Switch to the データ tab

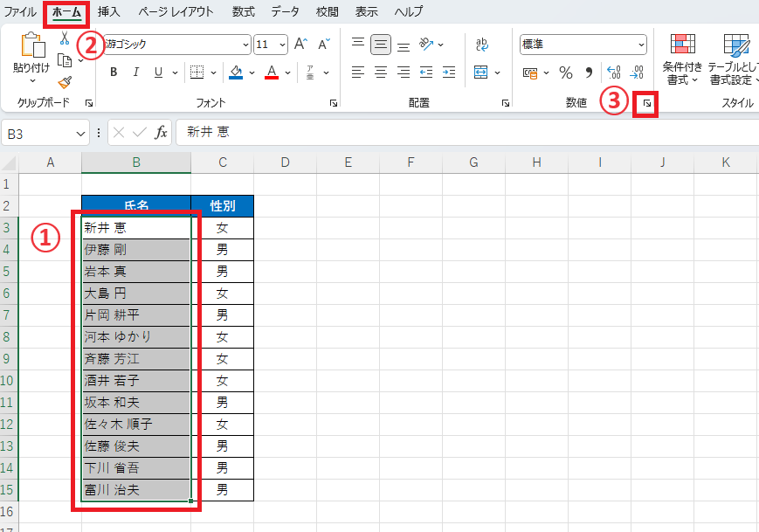(x=285, y=11)
